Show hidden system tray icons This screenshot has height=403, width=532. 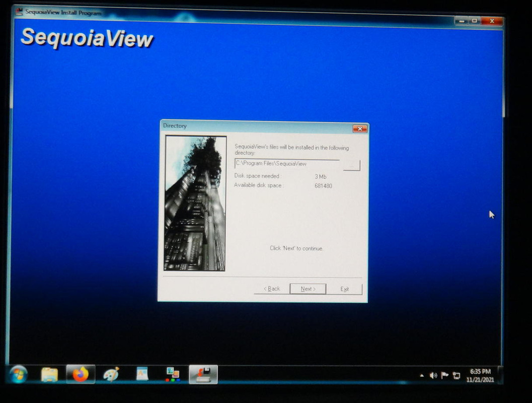click(422, 375)
